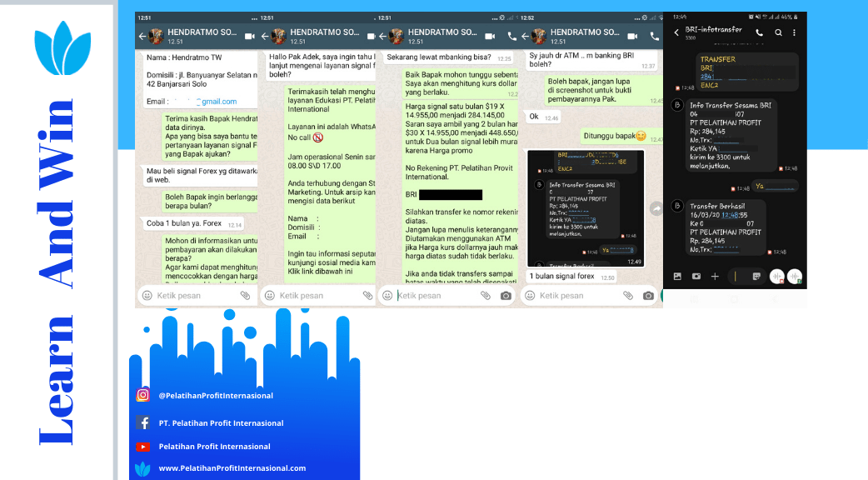Image resolution: width=868 pixels, height=480 pixels.
Task: Open gallery icon in SMS compose bar
Action: click(677, 277)
